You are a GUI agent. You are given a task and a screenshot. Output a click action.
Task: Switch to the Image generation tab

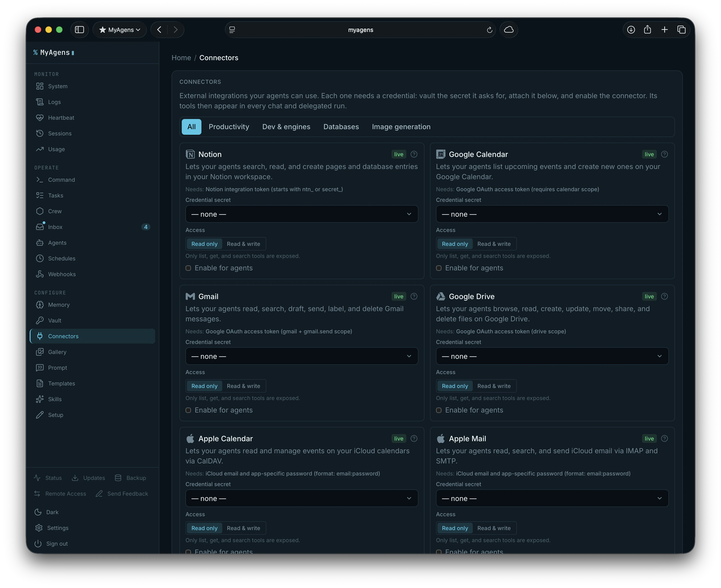click(401, 127)
